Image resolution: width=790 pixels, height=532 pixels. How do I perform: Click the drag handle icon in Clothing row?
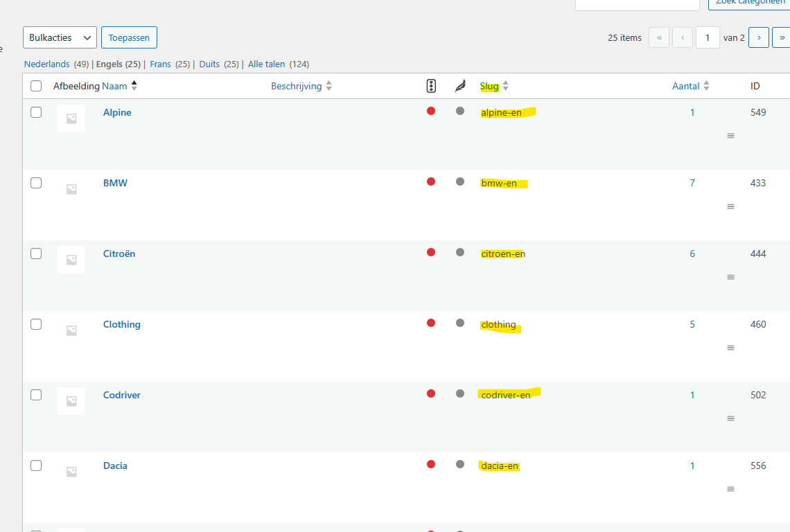pyautogui.click(x=730, y=348)
